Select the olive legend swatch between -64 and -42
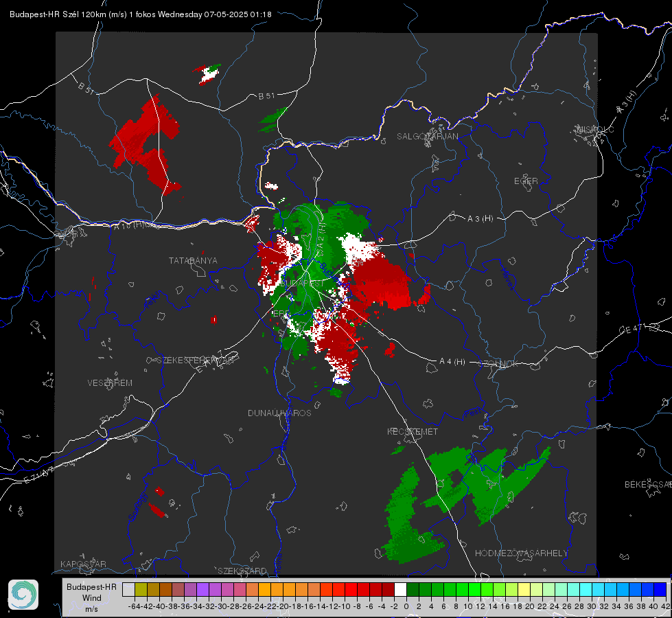The image size is (672, 618). (x=141, y=589)
